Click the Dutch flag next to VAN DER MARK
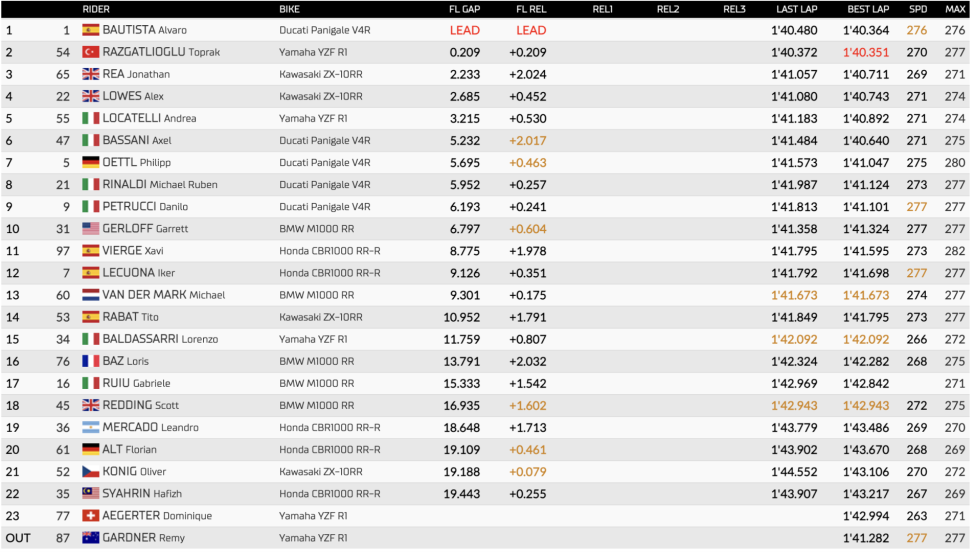The width and height of the screenshot is (976, 552). (x=91, y=295)
